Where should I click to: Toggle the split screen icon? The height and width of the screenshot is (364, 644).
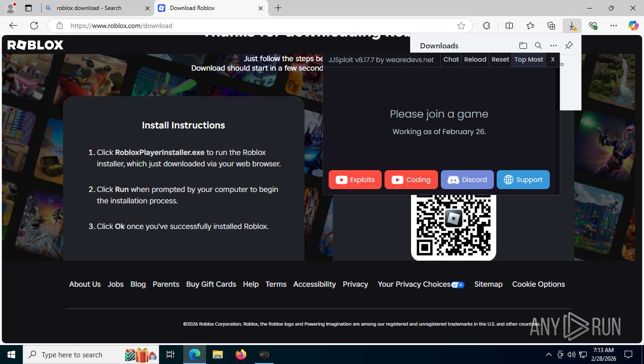(x=509, y=26)
